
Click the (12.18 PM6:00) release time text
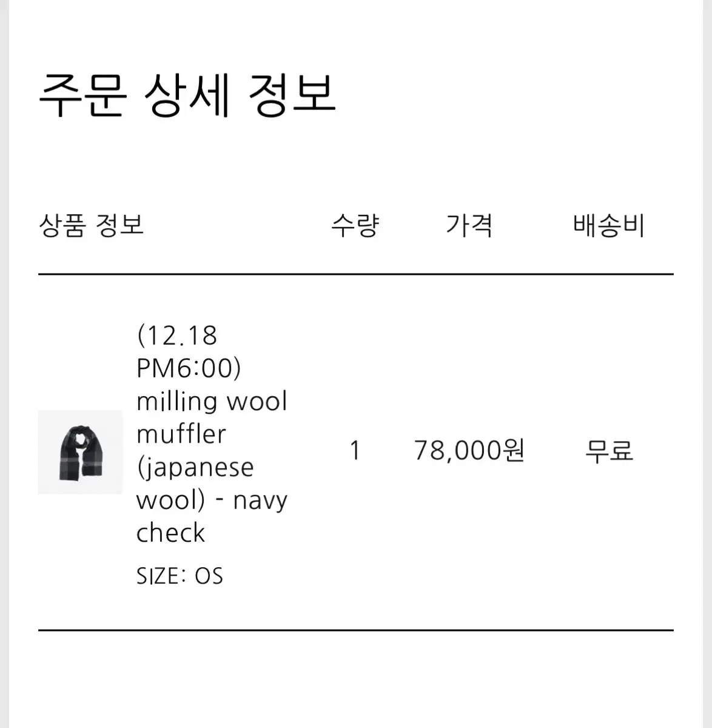click(x=189, y=352)
